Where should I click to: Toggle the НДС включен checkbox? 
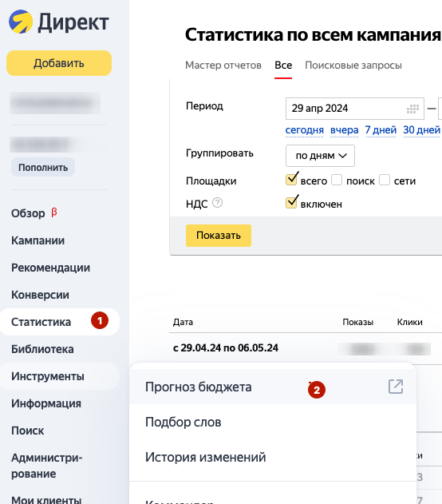coord(291,203)
